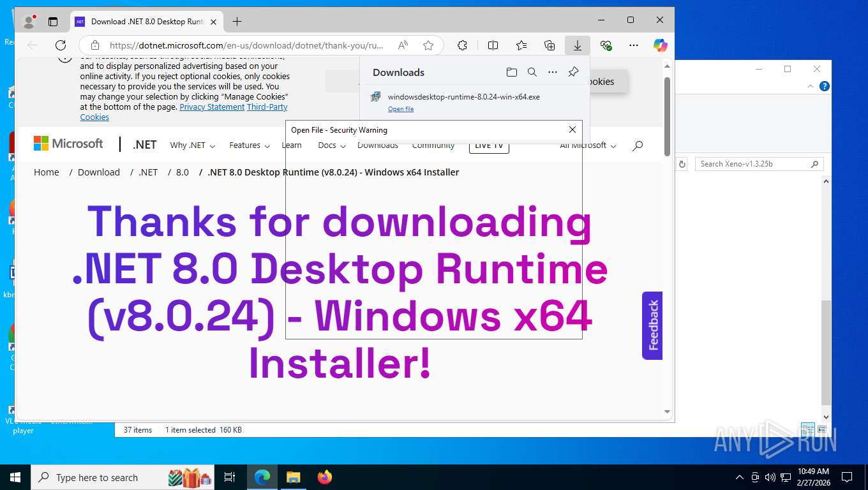Go to the .NET home link
Viewport: 868px width, 490px height.
coord(145,145)
